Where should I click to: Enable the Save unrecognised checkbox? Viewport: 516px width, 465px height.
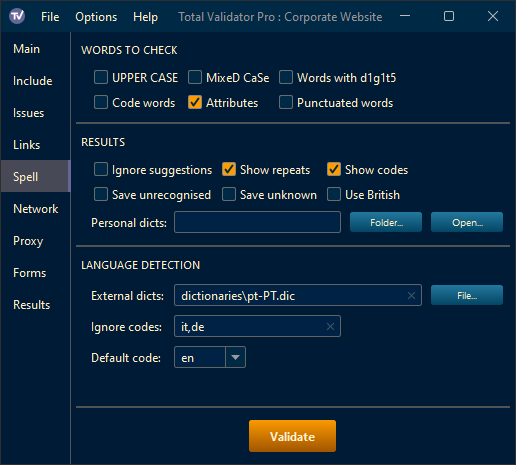(101, 194)
